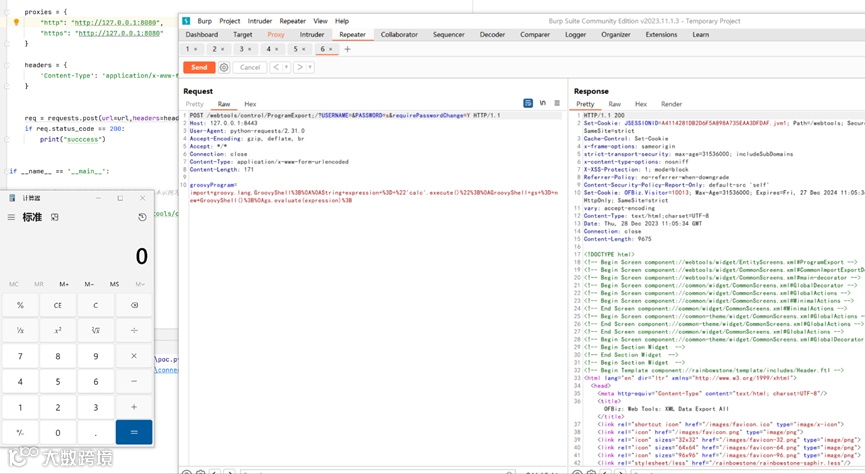Select Response Raw view tab

[x=615, y=104]
